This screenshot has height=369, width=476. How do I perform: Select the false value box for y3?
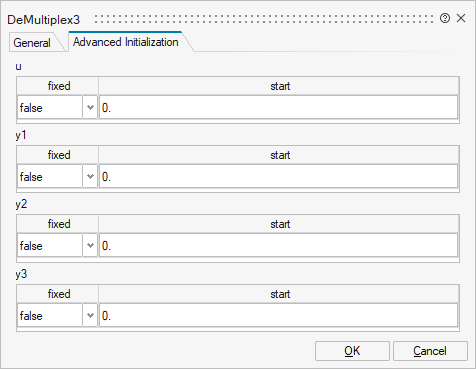[x=50, y=315]
